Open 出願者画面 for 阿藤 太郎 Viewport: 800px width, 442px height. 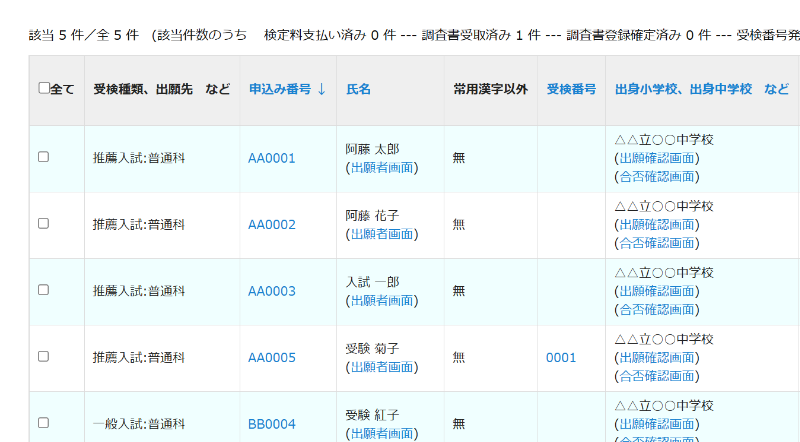(x=381, y=167)
